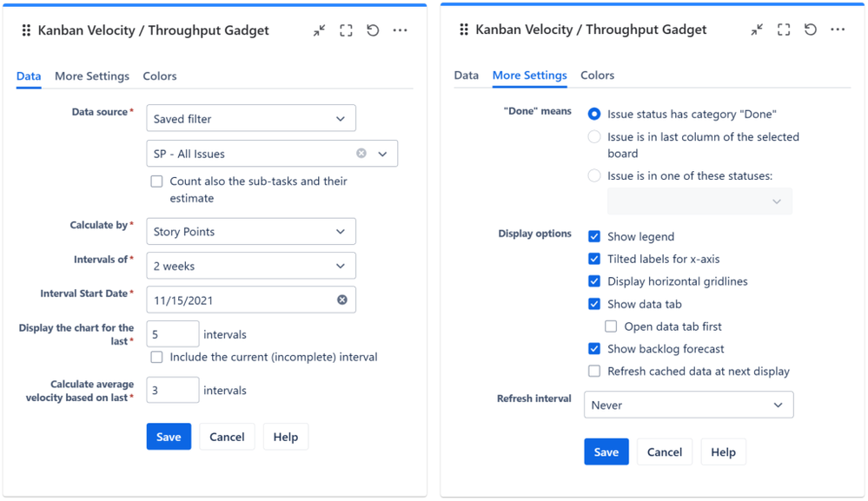The image size is (868, 501).
Task: Click the average velocity intervals field
Action: pos(172,391)
